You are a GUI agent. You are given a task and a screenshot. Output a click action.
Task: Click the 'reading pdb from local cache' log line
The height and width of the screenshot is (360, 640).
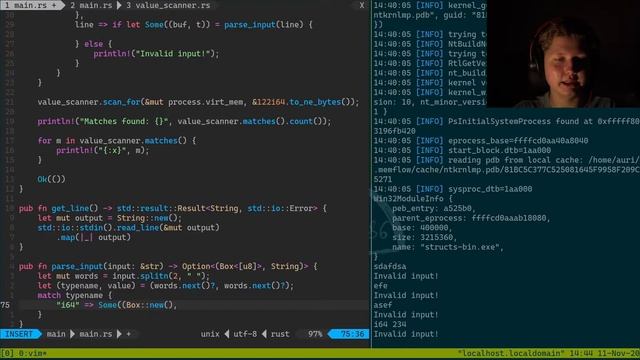pos(507,160)
